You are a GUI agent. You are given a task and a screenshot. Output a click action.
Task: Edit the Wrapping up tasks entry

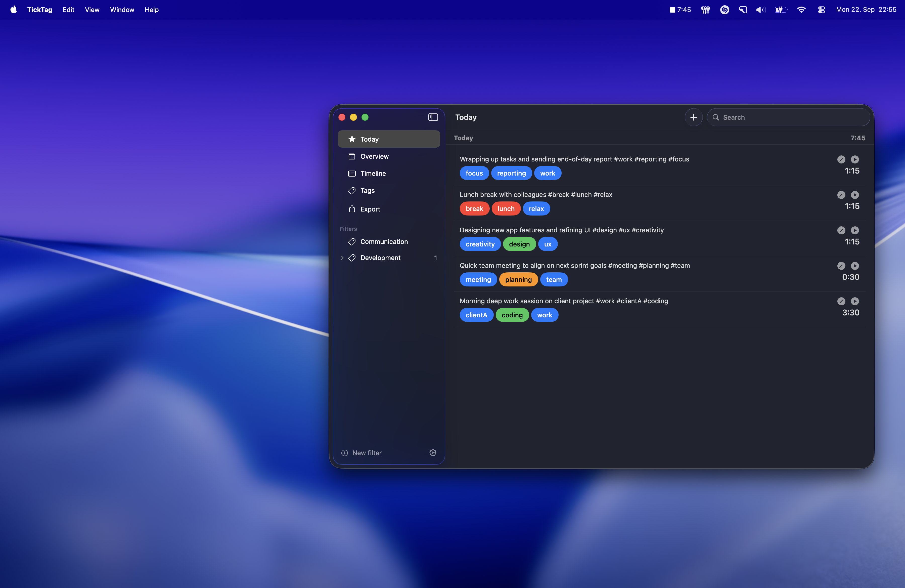click(x=841, y=159)
